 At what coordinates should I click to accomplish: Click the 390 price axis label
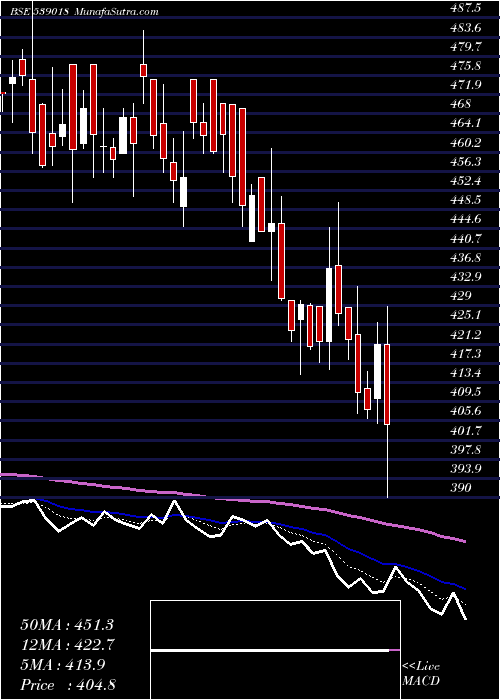tap(462, 488)
